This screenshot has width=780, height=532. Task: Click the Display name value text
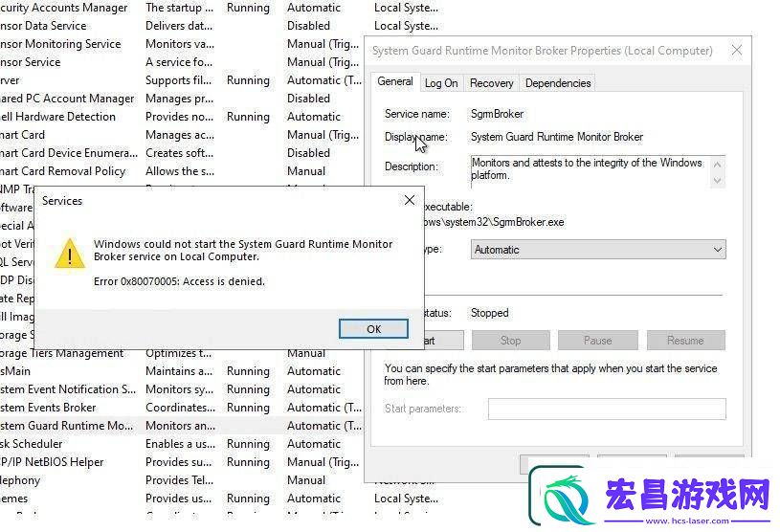(x=557, y=137)
